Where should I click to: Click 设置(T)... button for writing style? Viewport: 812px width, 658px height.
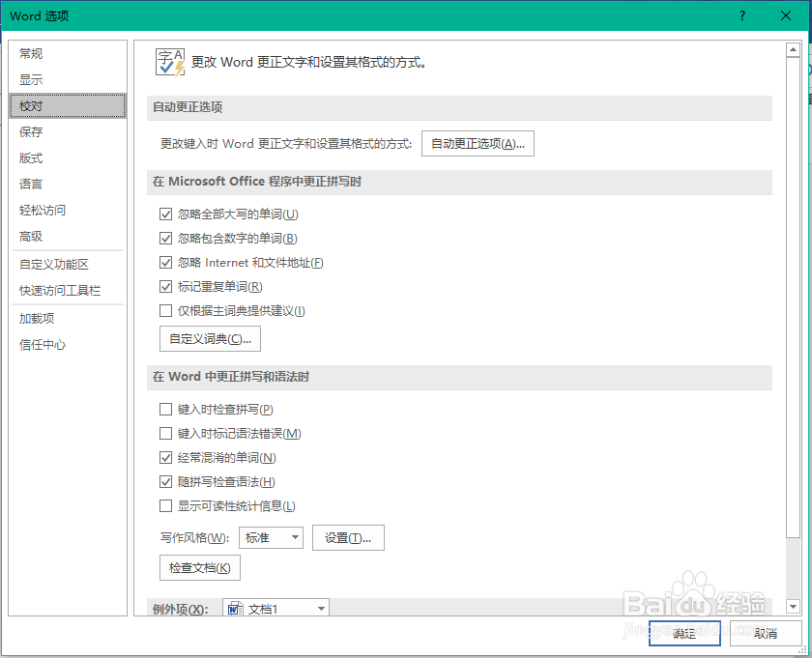pos(348,538)
